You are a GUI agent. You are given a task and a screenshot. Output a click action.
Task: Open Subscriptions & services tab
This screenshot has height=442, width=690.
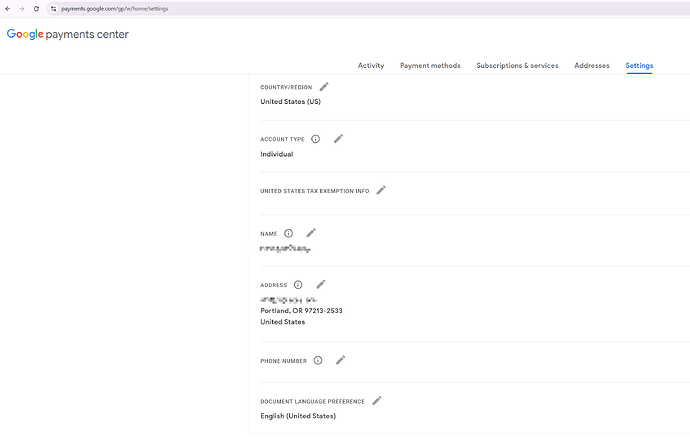(517, 65)
